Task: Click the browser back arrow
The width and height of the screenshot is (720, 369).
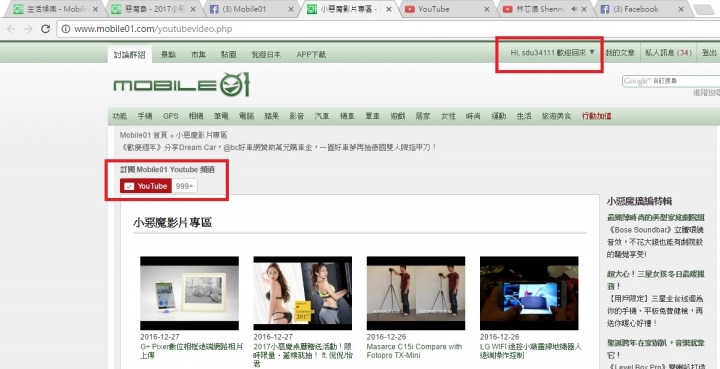Action: [x=11, y=29]
